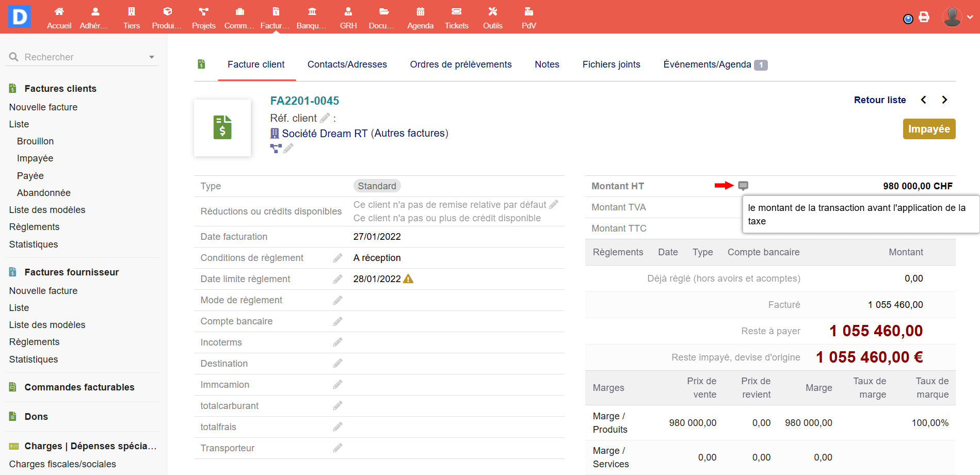Click pencil icon next to Réf. client

325,118
